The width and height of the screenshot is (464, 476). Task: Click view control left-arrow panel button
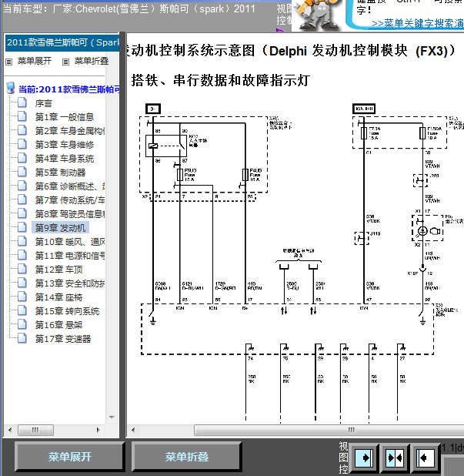coord(426,458)
